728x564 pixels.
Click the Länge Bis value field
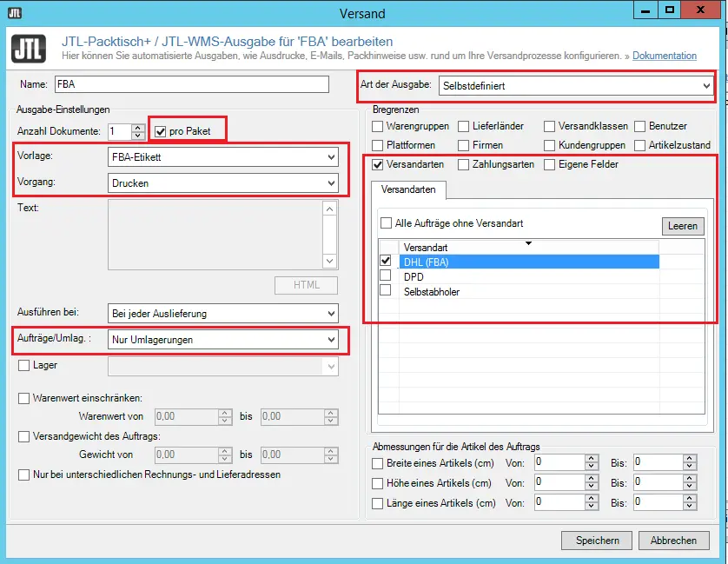click(x=659, y=502)
